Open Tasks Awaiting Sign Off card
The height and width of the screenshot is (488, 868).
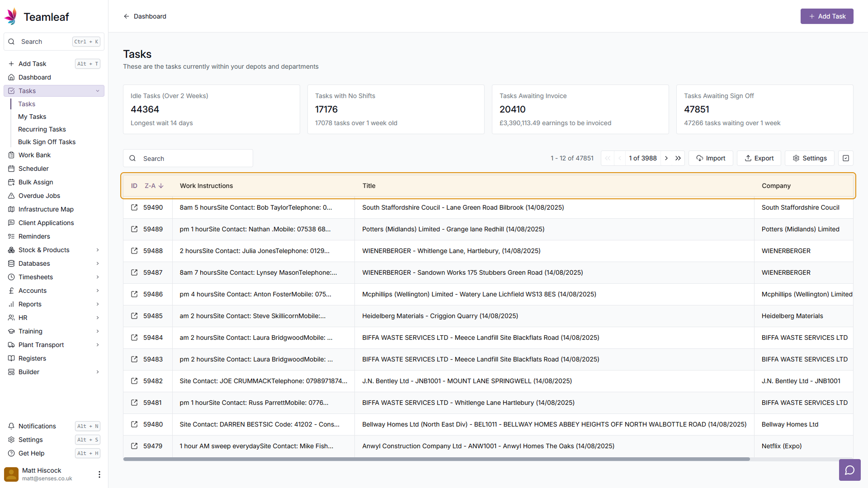[765, 109]
